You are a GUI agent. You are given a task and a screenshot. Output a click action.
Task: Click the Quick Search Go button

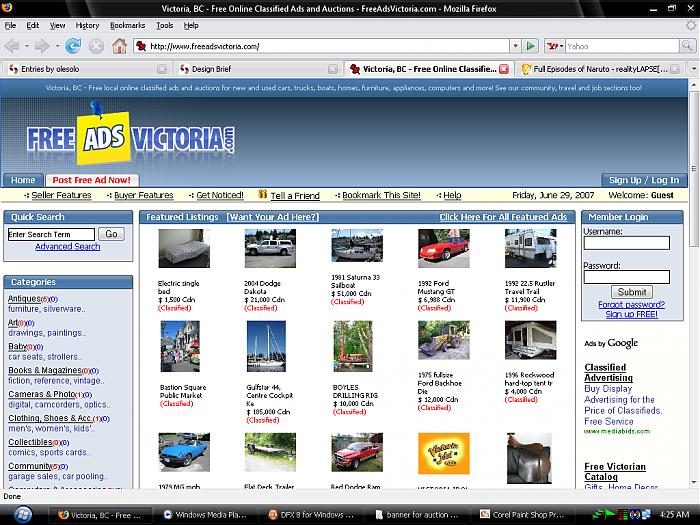coord(111,234)
